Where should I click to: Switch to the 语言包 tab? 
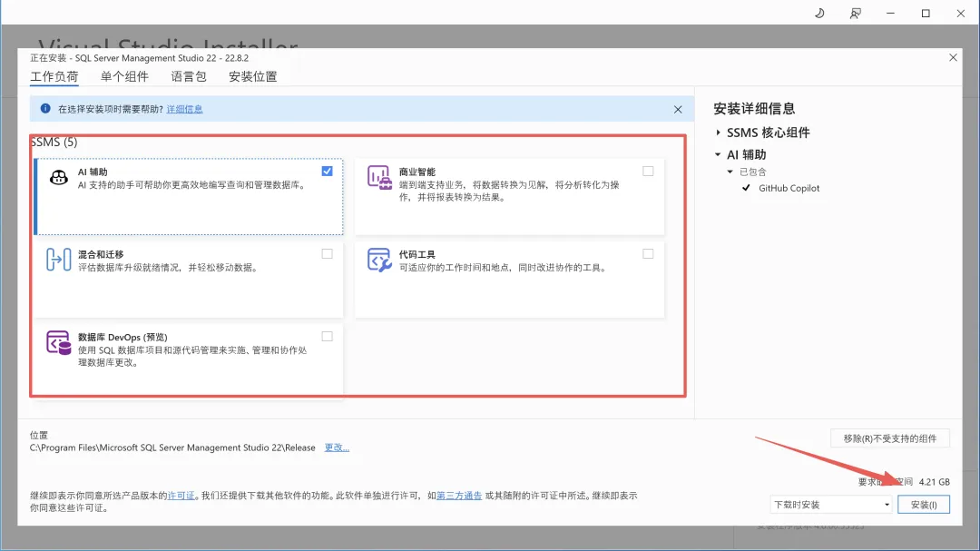189,77
